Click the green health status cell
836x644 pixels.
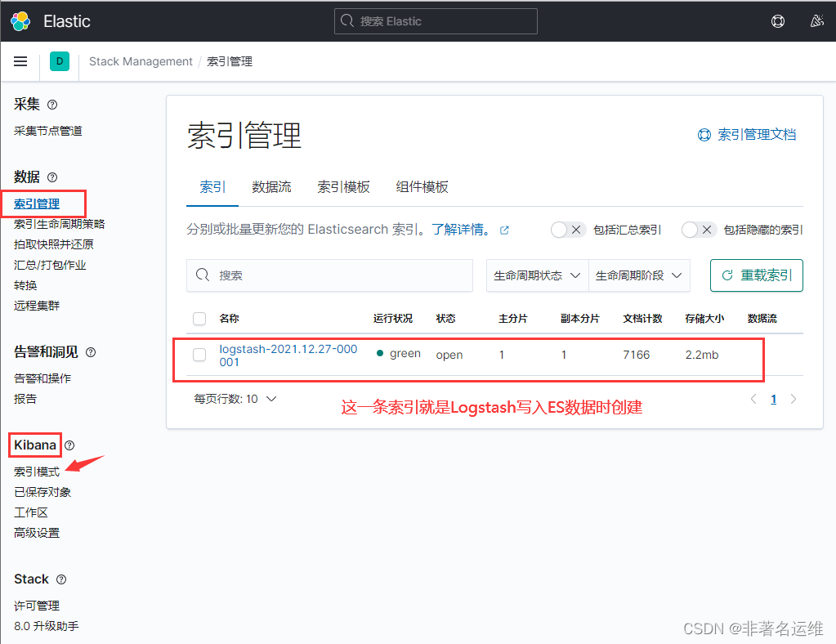pyautogui.click(x=399, y=353)
